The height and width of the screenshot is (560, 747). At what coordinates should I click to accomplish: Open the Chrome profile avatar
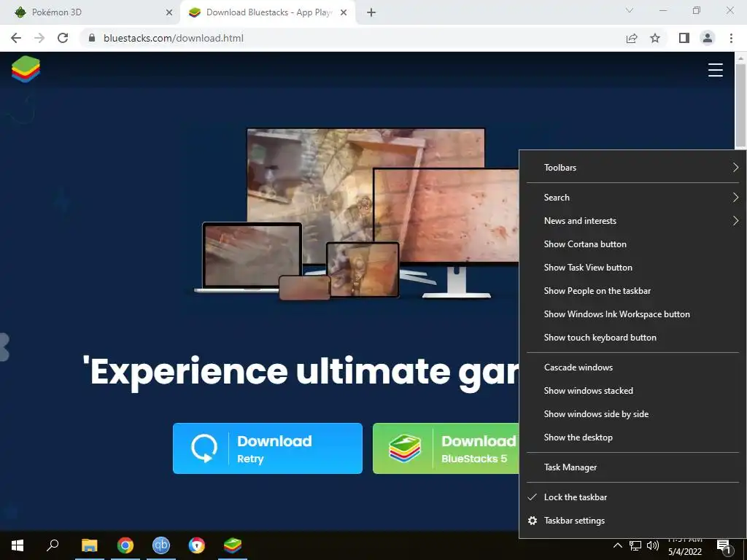tap(708, 38)
